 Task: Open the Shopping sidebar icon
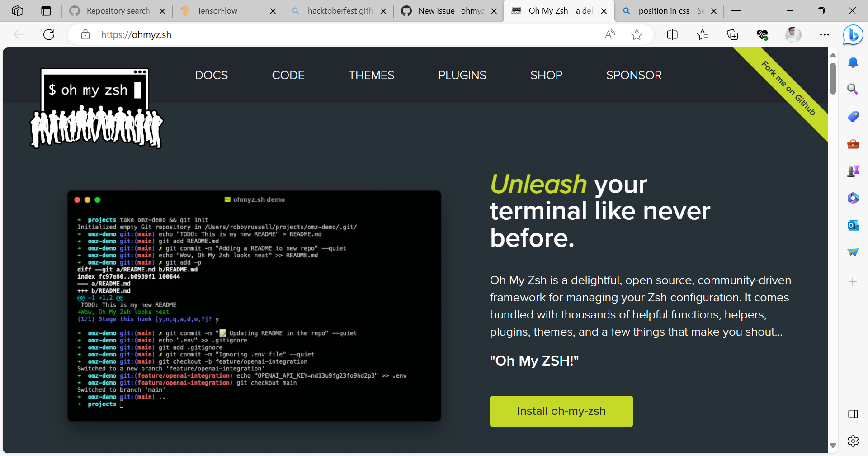853,116
